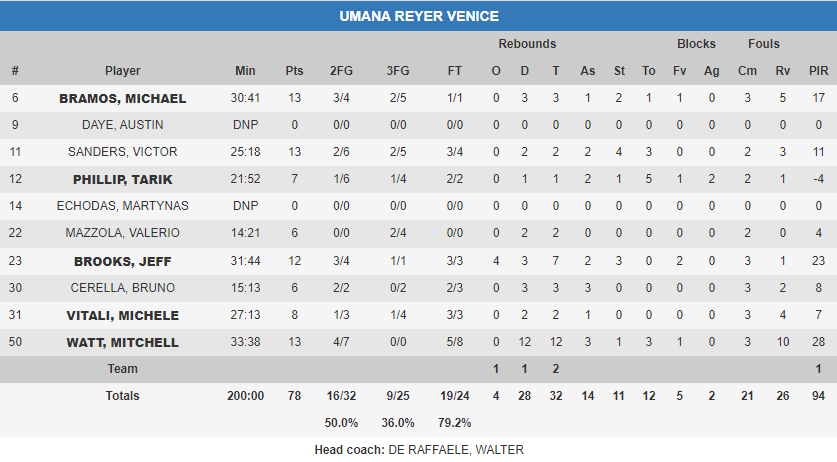Select Michele Vitali's name

tap(123, 315)
